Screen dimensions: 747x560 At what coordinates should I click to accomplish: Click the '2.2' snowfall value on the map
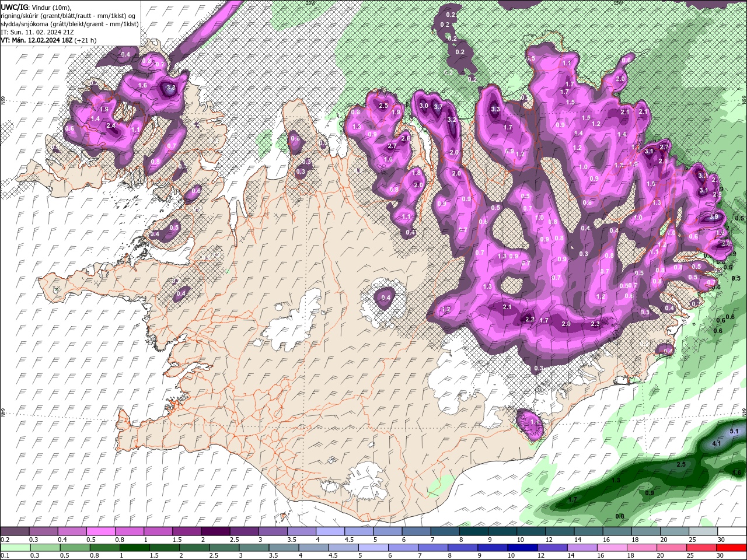(530, 319)
